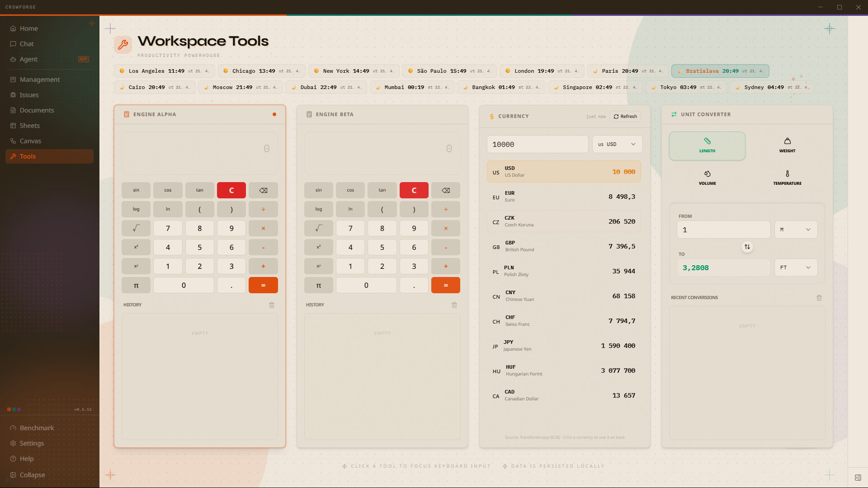868x488 pixels.
Task: Click the red C clear key in Engine Beta
Action: pyautogui.click(x=414, y=190)
